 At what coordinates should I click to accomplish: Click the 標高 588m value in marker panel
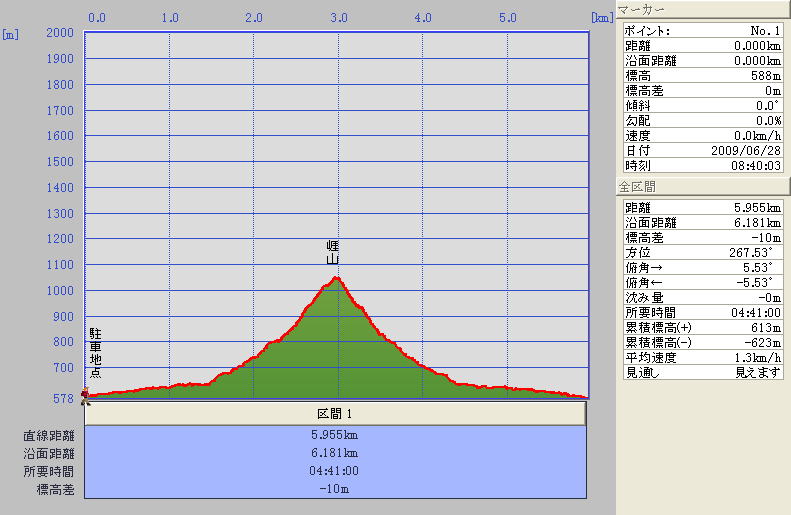pos(766,76)
